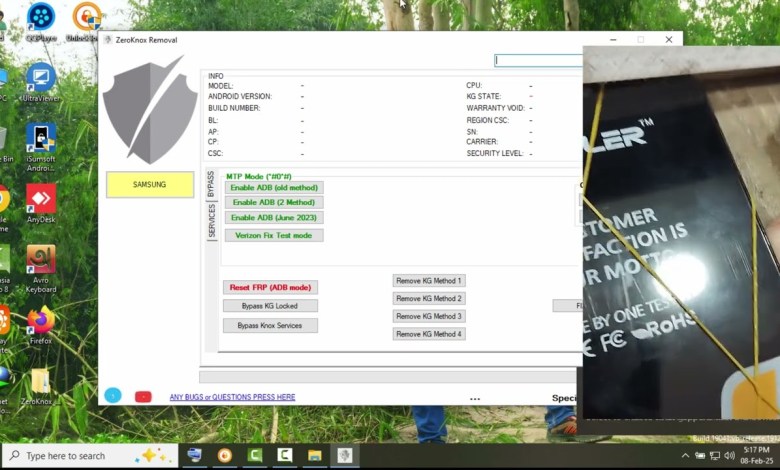Open the taskbar clock showing 5:17 PM
Viewport: 780px width, 470px height.
pos(756,455)
